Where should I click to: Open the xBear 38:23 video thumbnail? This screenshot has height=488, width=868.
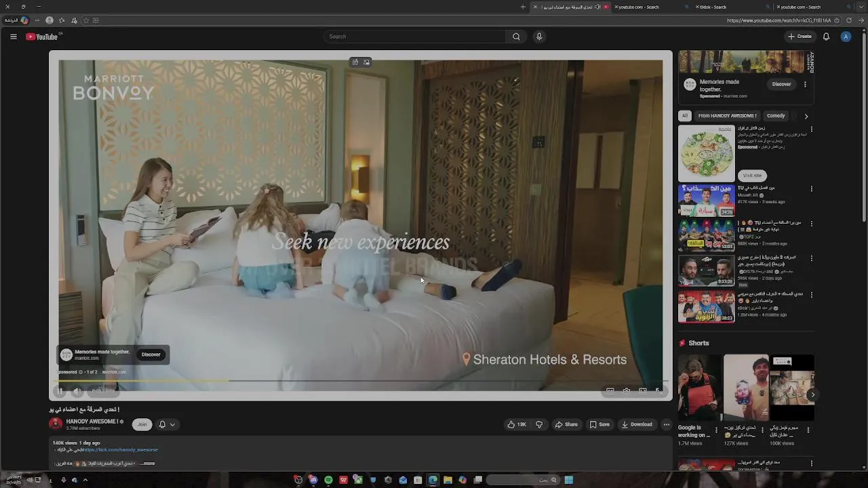(x=706, y=307)
